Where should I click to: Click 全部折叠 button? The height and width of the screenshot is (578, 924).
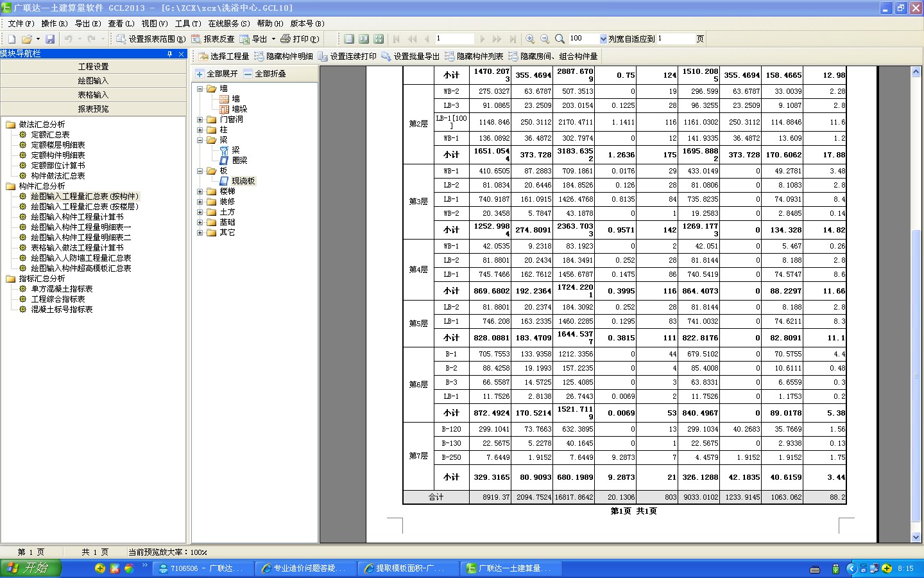click(265, 74)
